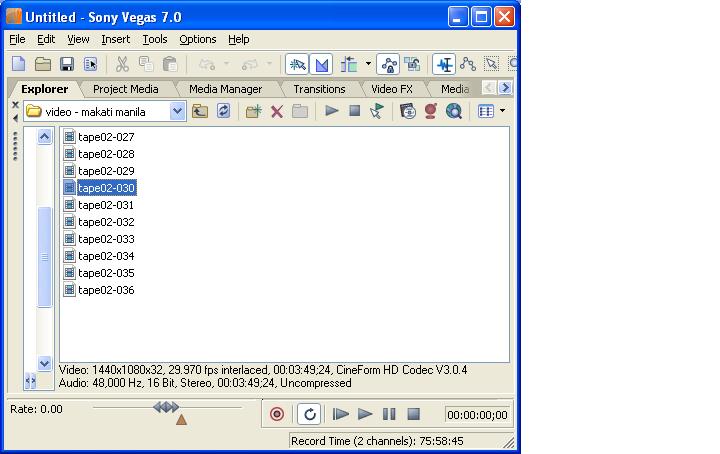720x454 pixels.
Task: Expand tree pane with double-arrow button
Action: click(31, 381)
